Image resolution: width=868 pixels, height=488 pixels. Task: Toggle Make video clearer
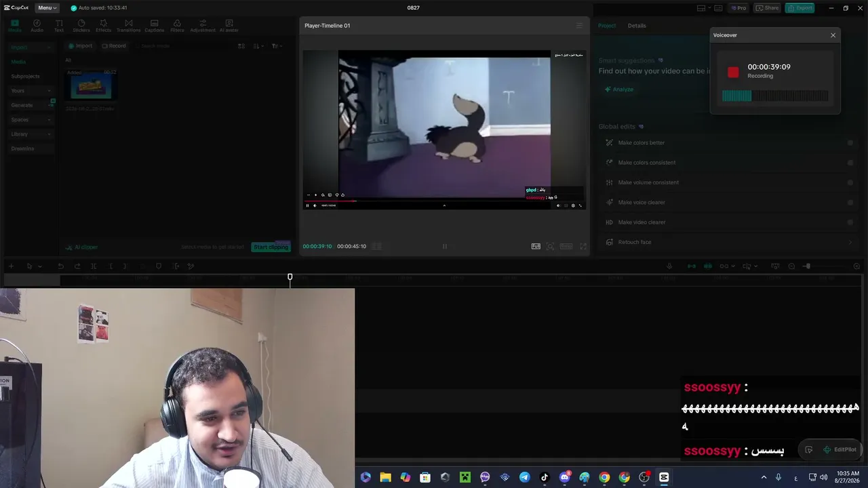[850, 222]
